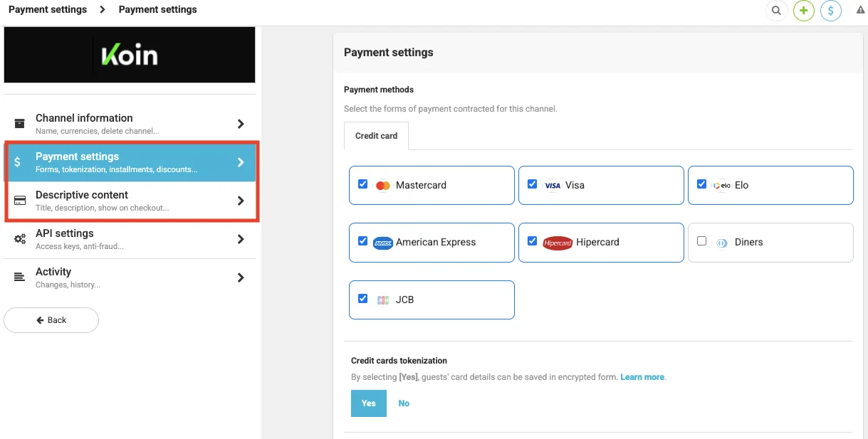Select No for credit cards tokenization

[x=404, y=403]
